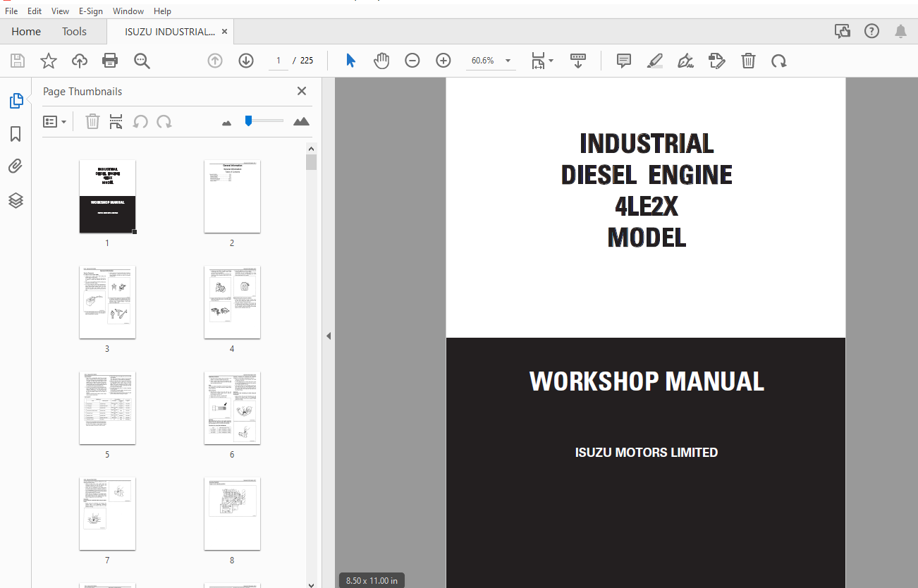Screen dimensions: 918x588
Task: Enlarge thumbnail size large mountain icon
Action: coord(301,121)
